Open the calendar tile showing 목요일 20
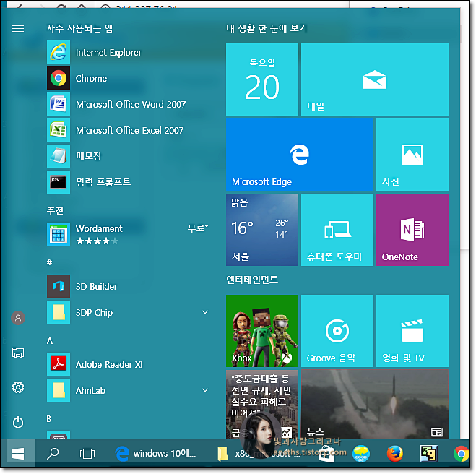 (x=262, y=79)
